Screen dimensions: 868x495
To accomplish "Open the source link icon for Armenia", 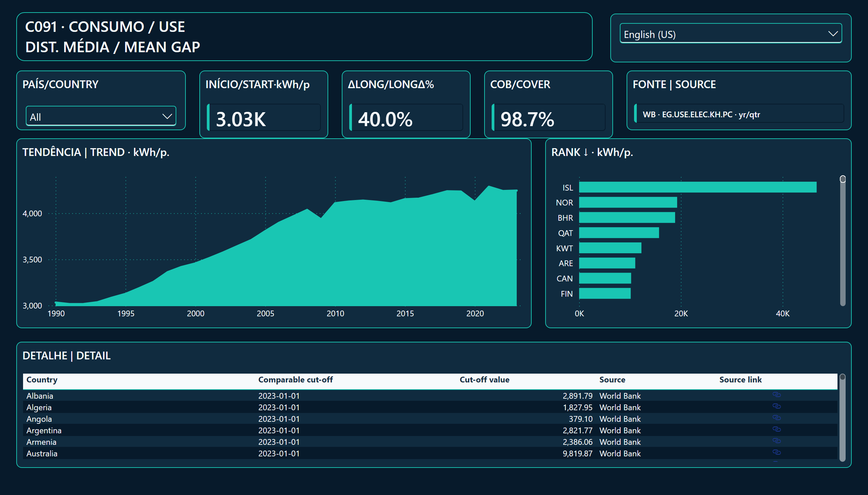I will (776, 441).
